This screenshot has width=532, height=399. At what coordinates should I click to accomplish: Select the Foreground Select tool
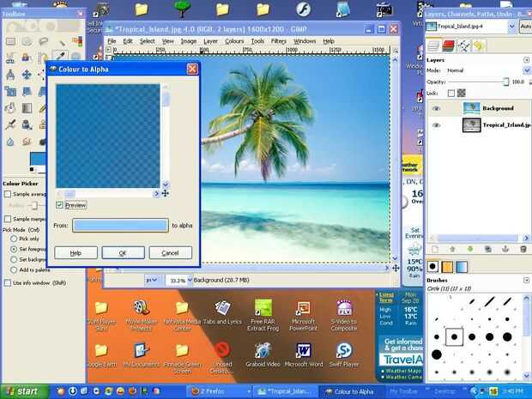click(x=27, y=57)
